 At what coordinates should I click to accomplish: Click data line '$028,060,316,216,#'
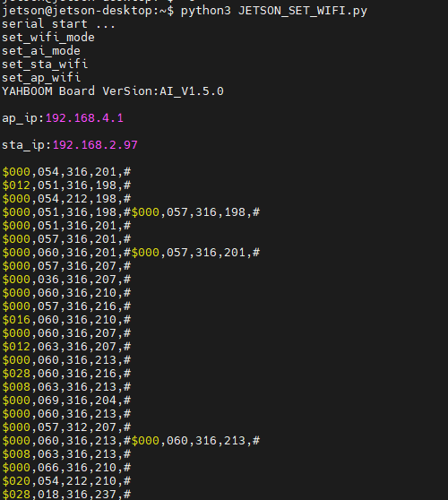point(66,374)
